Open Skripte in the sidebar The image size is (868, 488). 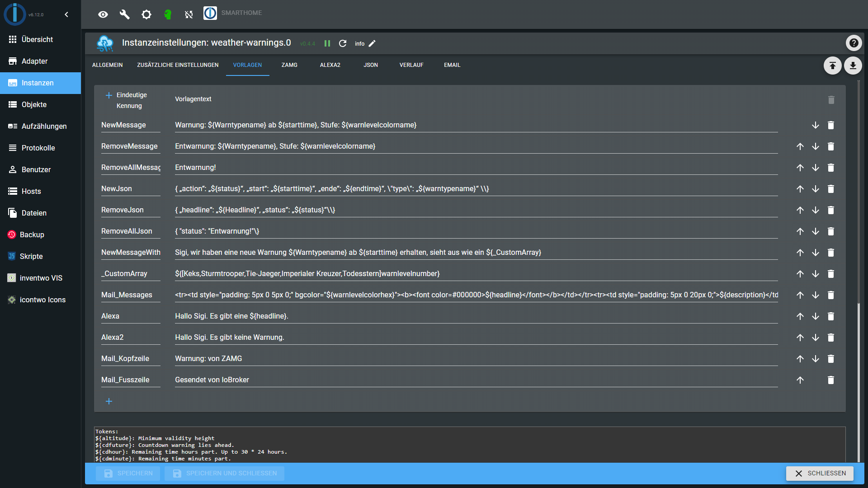coord(41,256)
